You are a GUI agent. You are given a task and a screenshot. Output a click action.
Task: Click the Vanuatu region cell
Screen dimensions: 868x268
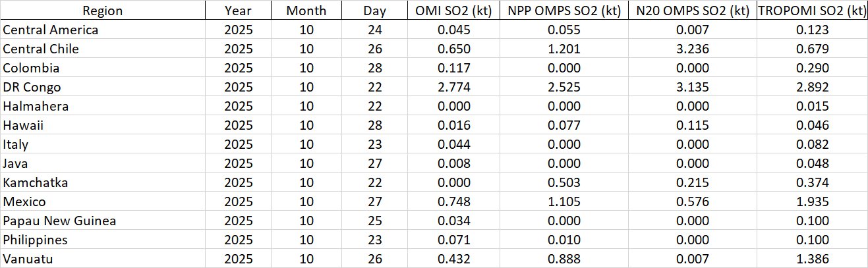pos(28,259)
